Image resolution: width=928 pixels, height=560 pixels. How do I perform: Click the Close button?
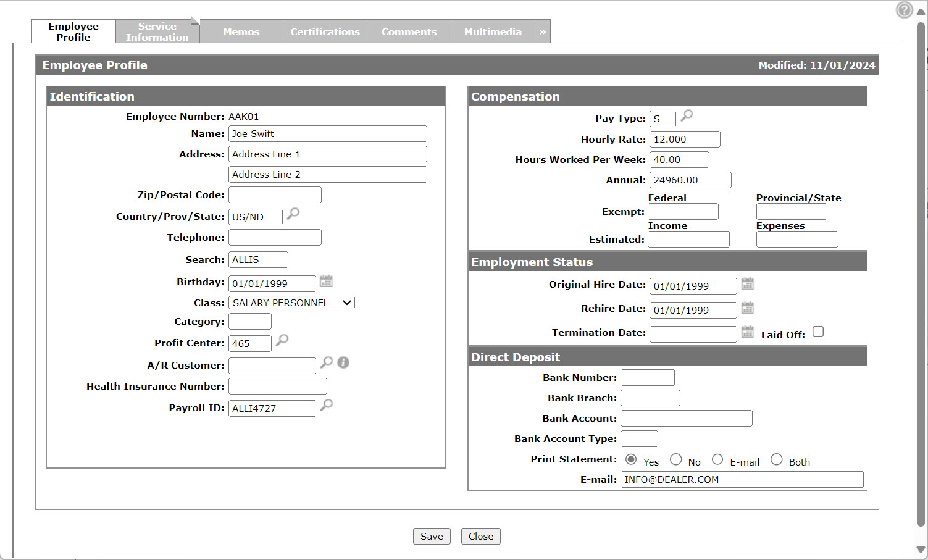[x=481, y=536]
